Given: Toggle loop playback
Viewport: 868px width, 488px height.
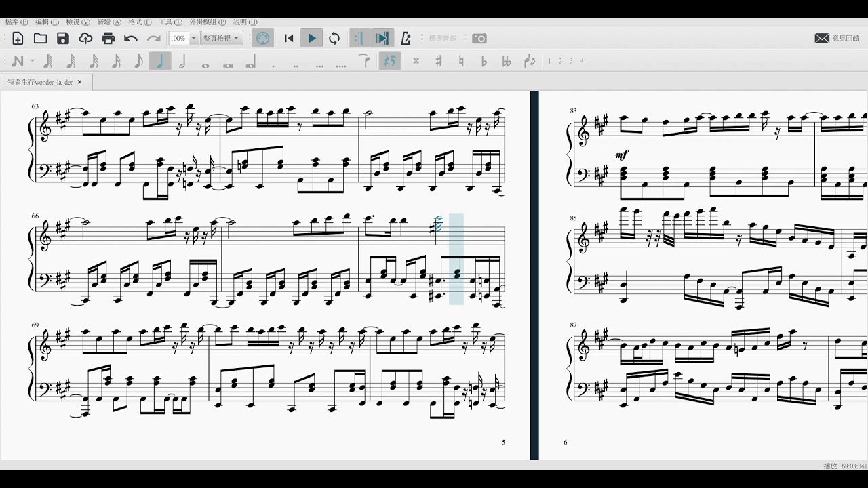Looking at the screenshot, I should 334,39.
